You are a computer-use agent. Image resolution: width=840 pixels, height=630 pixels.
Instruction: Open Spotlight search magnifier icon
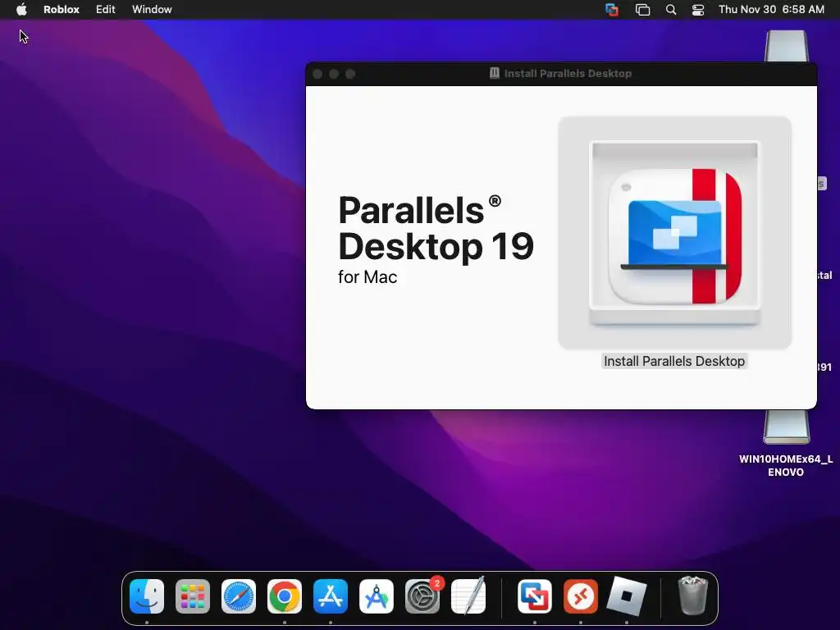pos(671,10)
